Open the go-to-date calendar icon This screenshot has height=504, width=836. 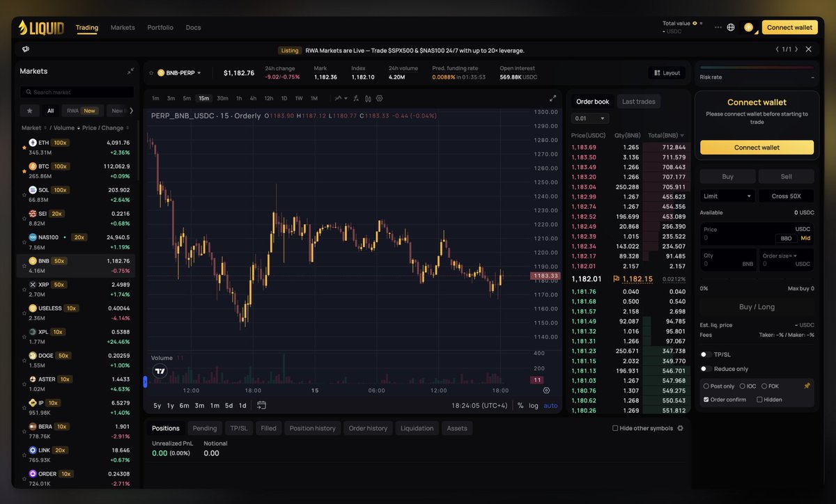(x=261, y=405)
